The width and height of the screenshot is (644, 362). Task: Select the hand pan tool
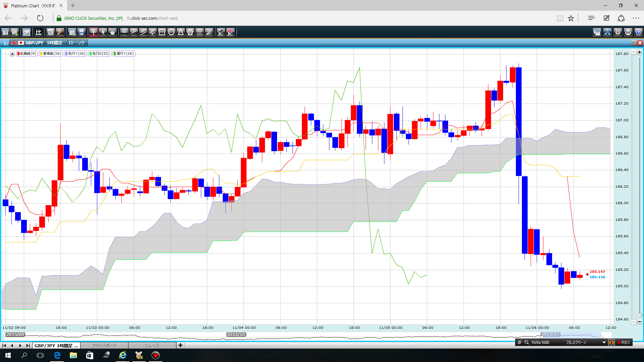point(112,32)
